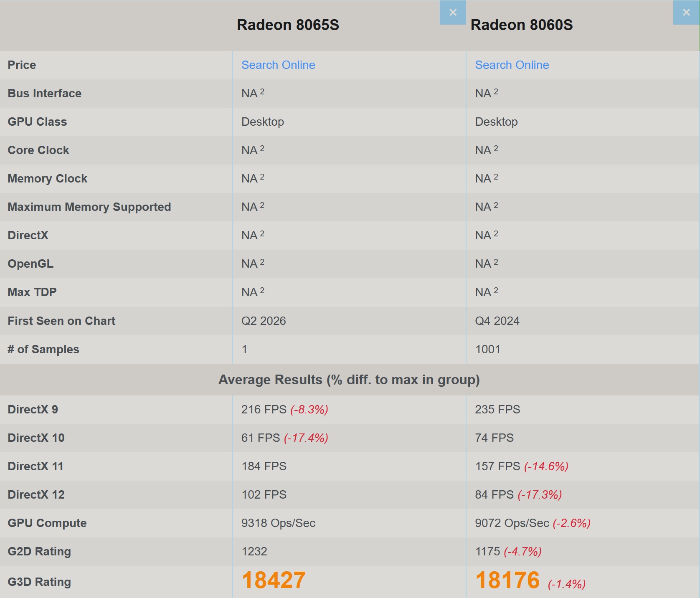Select the First Seen on Chart label

coord(61,321)
